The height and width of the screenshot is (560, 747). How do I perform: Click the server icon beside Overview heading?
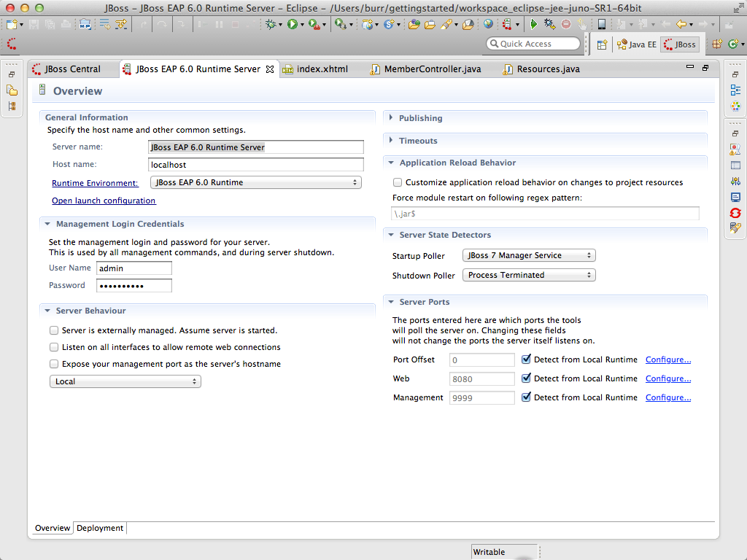[x=42, y=90]
